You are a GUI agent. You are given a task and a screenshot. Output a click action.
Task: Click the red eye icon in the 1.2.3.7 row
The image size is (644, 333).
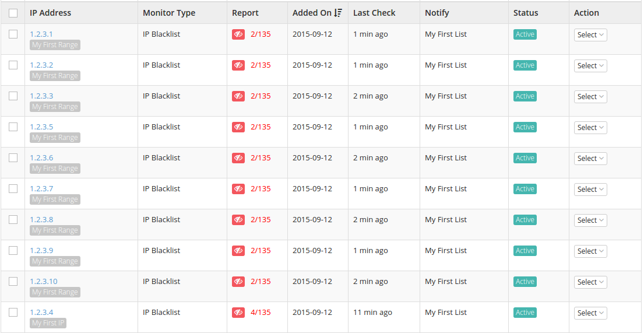click(x=238, y=189)
